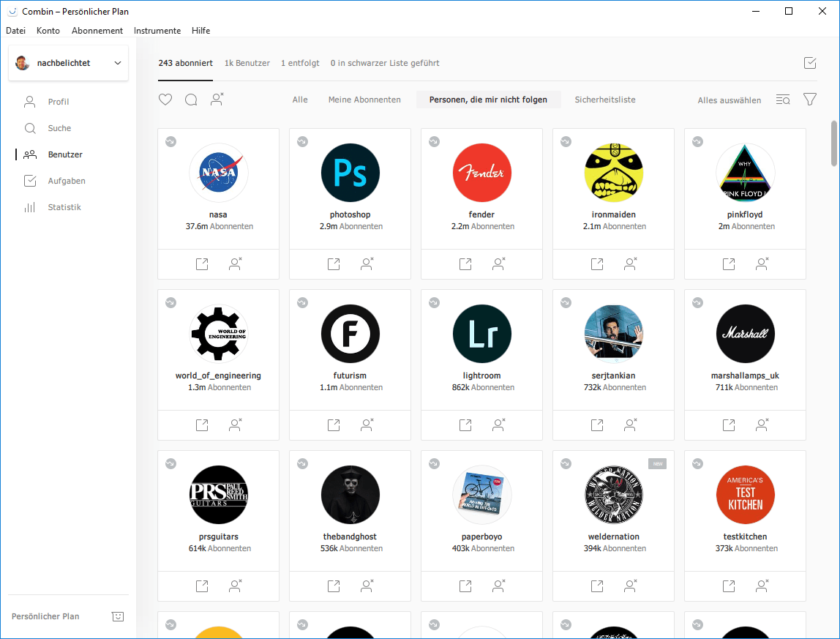Switch to the 1k Benutzer tab
Image resolution: width=840 pixels, height=639 pixels.
click(x=247, y=63)
